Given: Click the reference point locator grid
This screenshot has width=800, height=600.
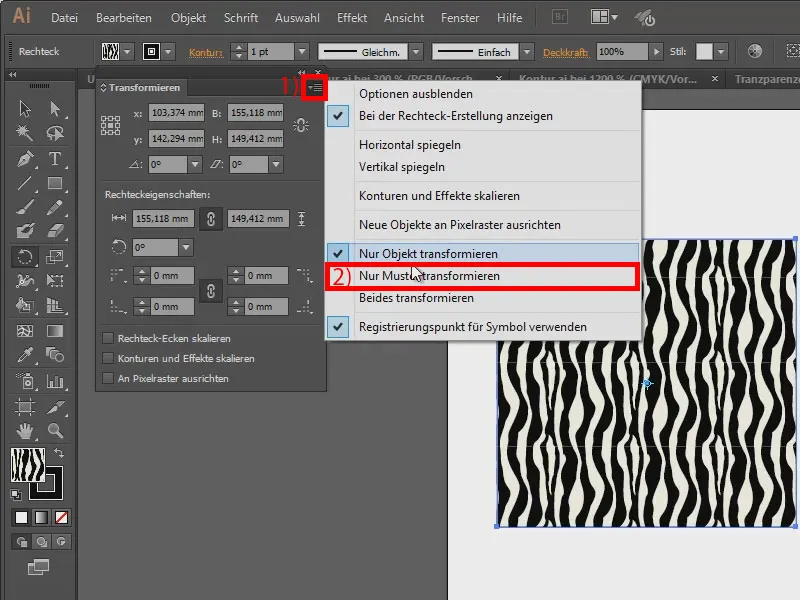Looking at the screenshot, I should (110, 125).
